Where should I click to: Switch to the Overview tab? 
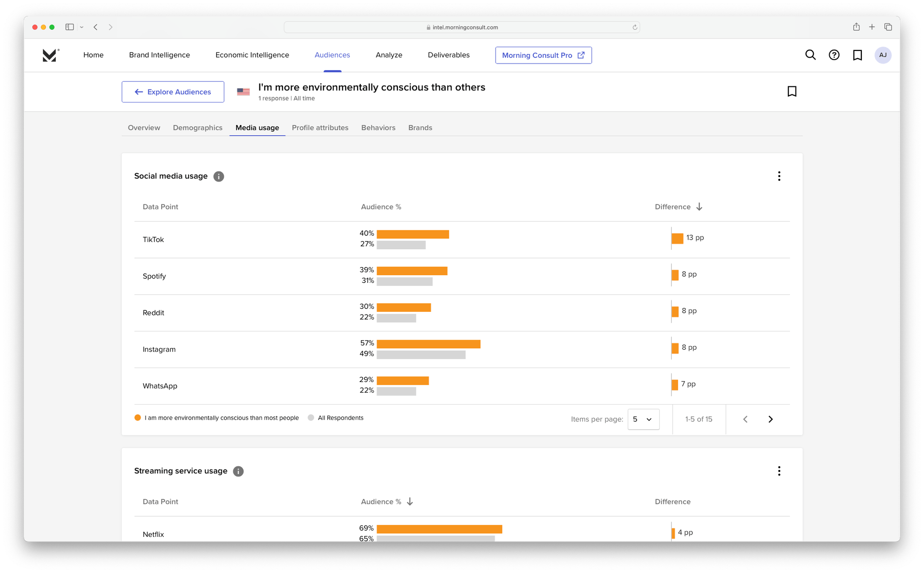144,127
